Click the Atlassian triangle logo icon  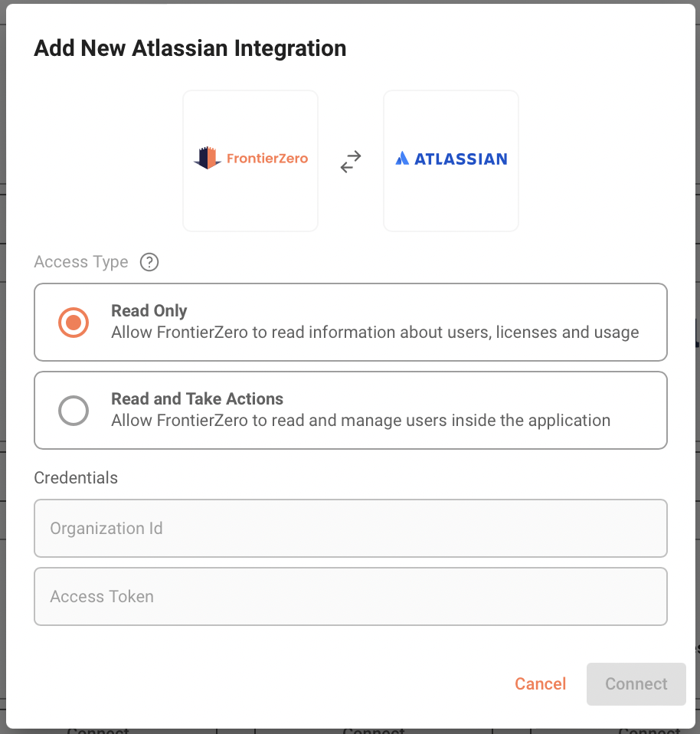point(402,159)
